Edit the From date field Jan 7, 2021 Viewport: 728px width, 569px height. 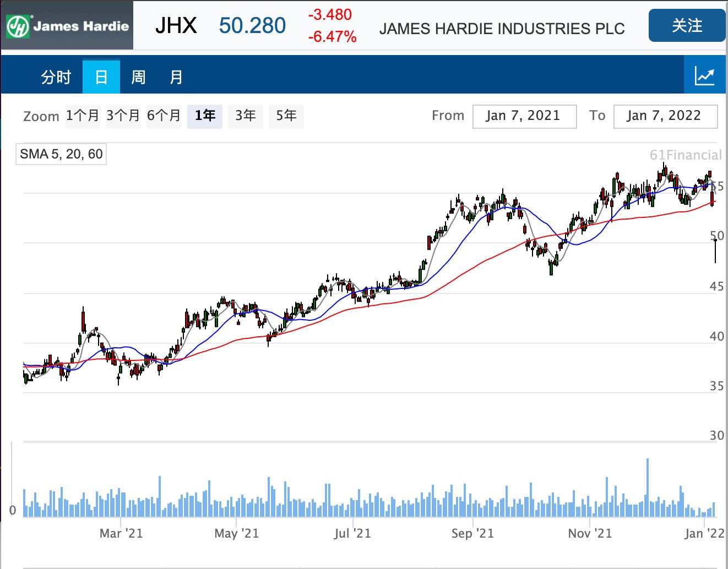pyautogui.click(x=524, y=116)
